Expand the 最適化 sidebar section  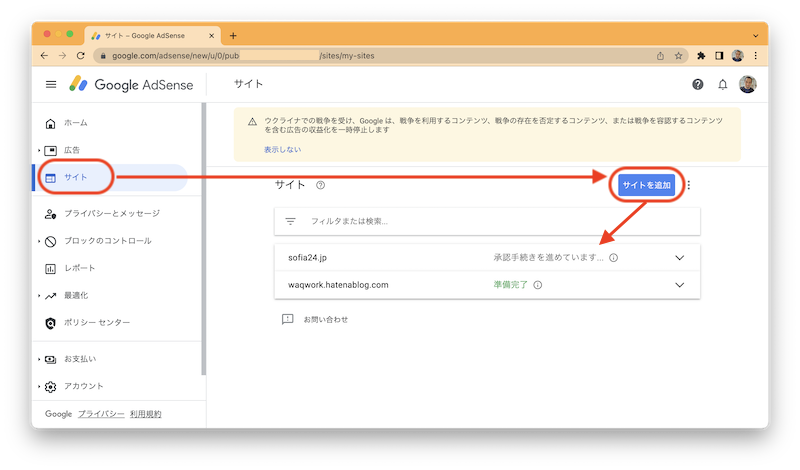39,295
